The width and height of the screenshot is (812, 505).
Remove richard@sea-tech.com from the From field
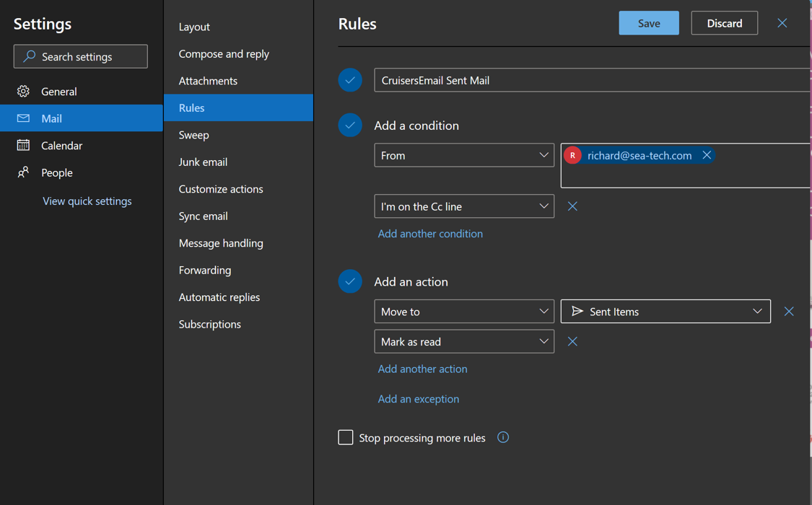707,156
